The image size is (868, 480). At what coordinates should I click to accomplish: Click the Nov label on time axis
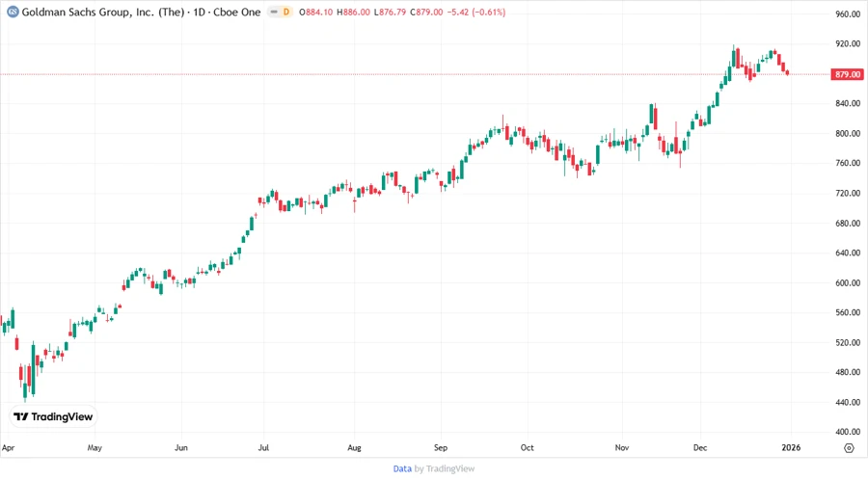coord(622,447)
